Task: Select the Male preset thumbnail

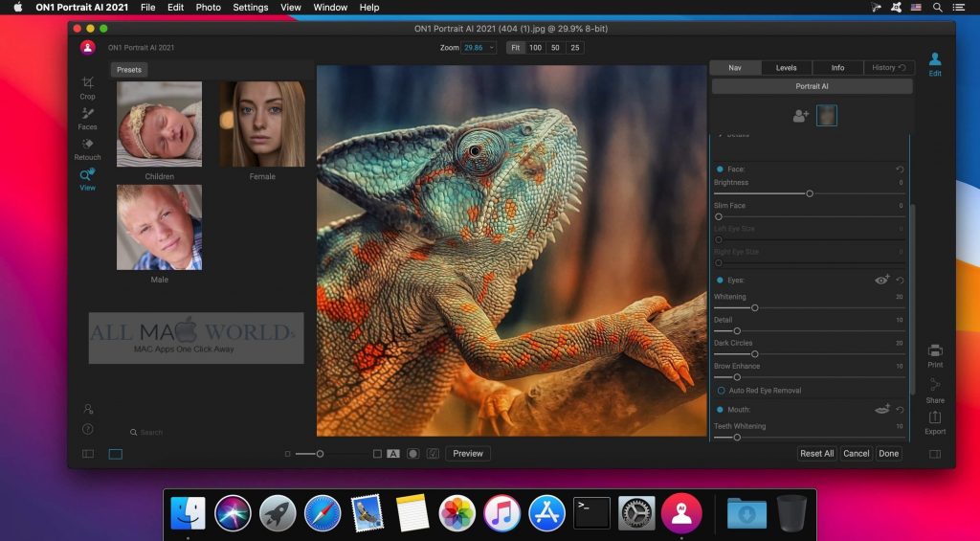Action: (160, 227)
